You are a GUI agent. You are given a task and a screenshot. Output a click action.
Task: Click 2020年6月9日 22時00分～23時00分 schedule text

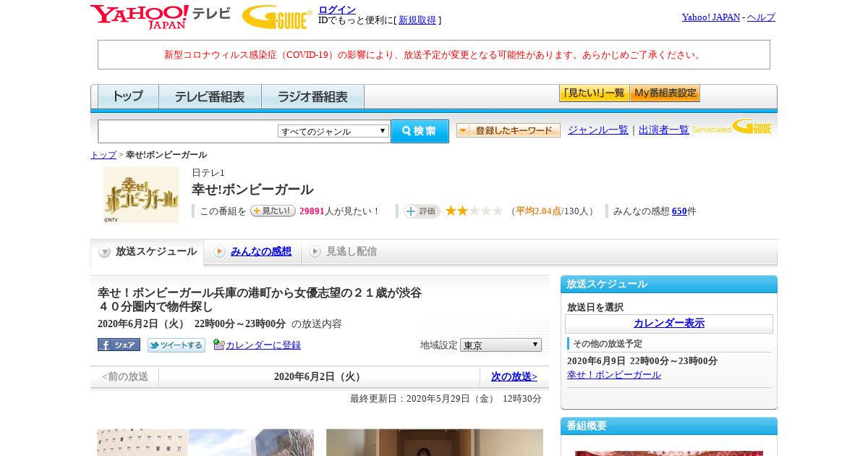click(x=642, y=361)
